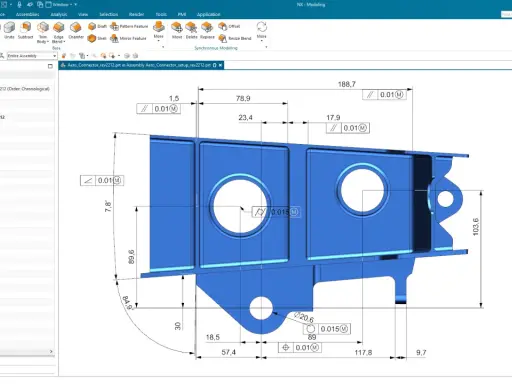Select the Move Face synchronous tool
The image size is (512, 384).
click(177, 30)
